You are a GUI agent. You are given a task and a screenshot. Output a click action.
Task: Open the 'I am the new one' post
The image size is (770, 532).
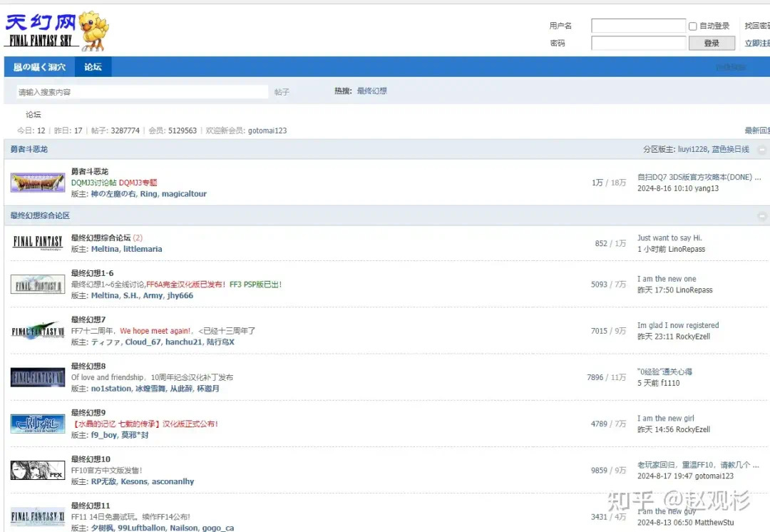pos(667,279)
